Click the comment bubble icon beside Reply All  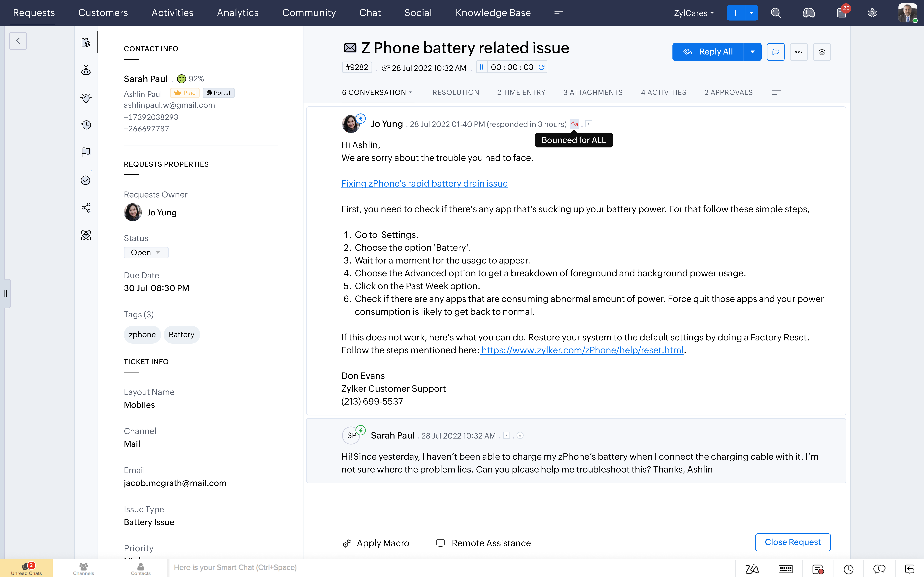775,52
